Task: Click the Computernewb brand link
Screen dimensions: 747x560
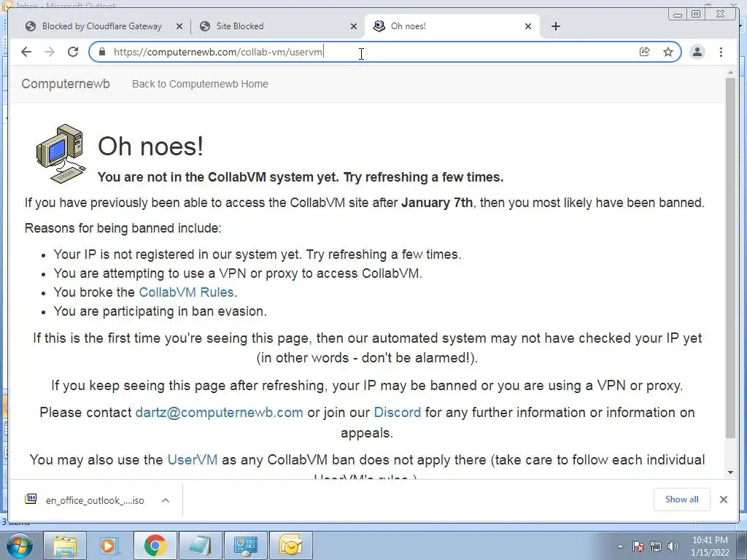Action: click(x=66, y=84)
